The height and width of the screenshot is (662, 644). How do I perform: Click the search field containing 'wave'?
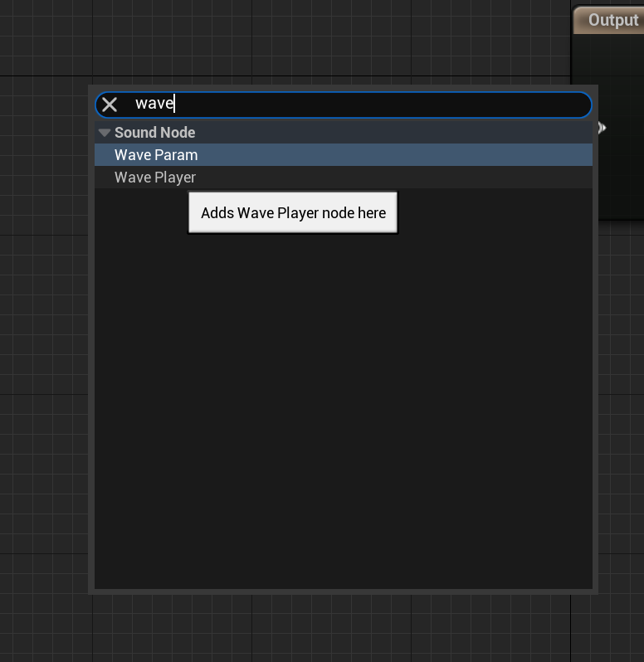point(344,105)
